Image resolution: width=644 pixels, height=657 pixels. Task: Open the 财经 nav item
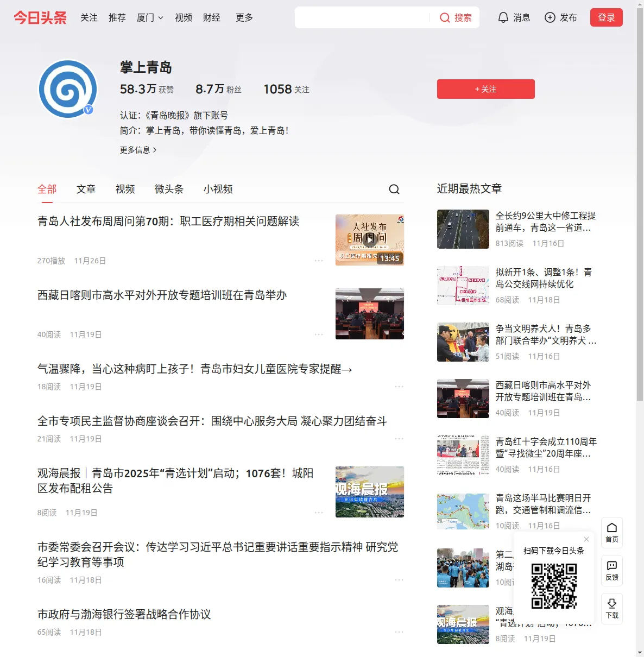[x=212, y=17]
